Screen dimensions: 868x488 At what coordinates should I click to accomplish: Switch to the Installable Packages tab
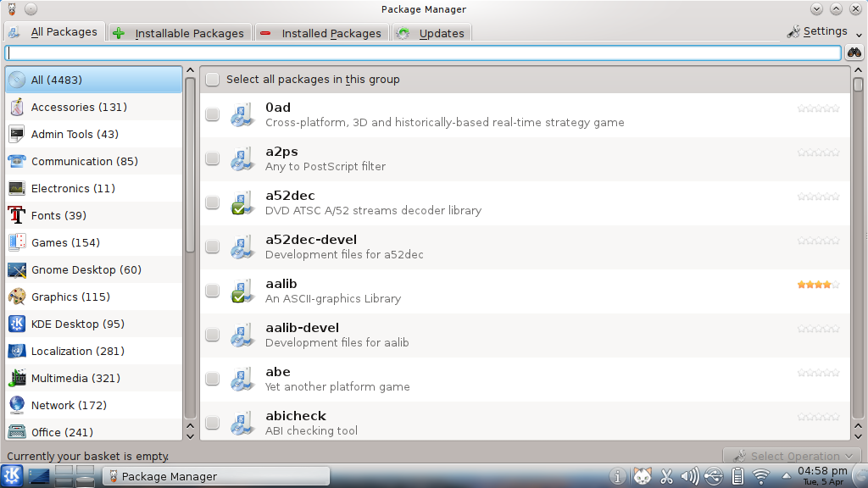point(180,33)
